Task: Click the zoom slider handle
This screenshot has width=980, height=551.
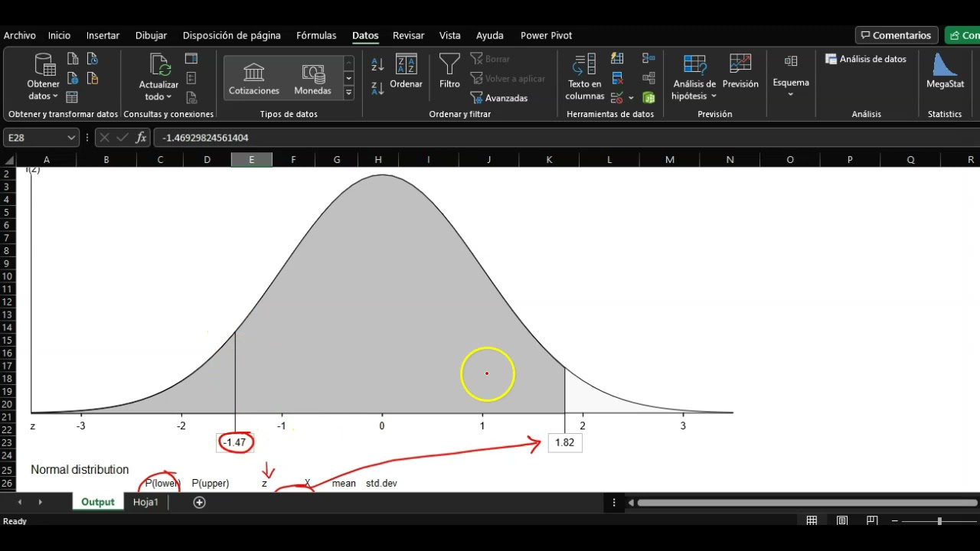Action: point(939,521)
